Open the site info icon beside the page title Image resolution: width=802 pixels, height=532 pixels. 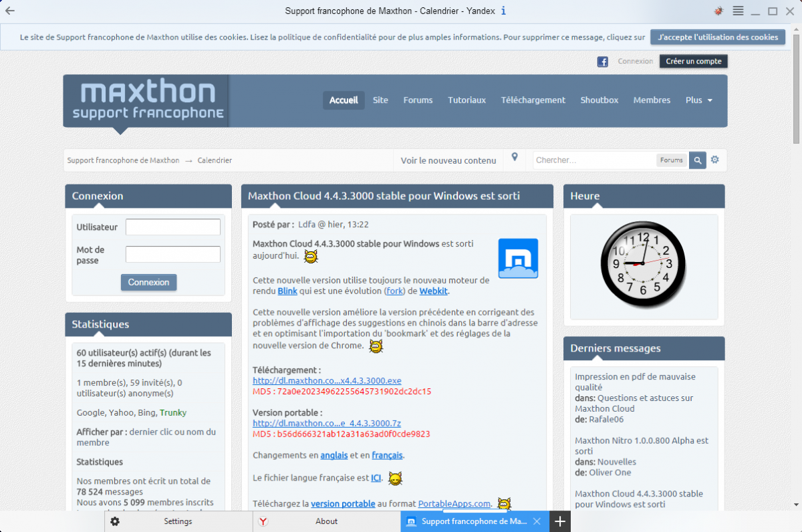tap(503, 11)
